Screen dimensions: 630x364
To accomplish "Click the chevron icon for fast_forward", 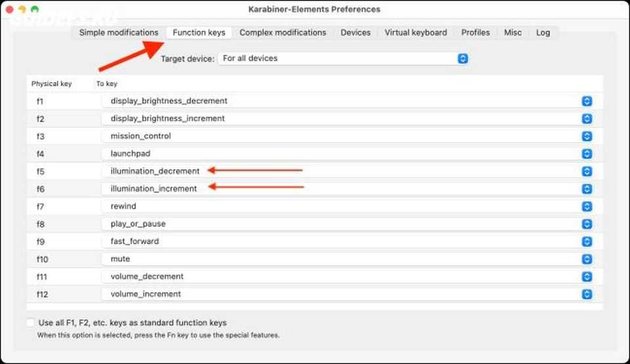I will tap(587, 241).
